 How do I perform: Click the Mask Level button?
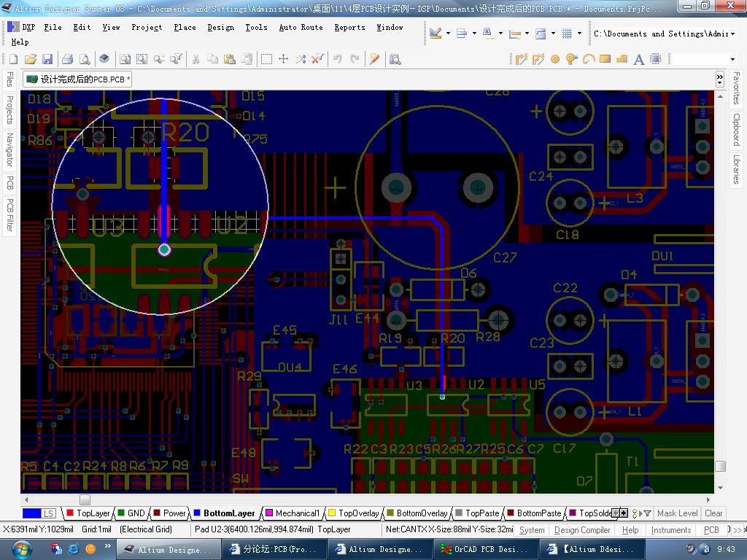click(x=677, y=513)
